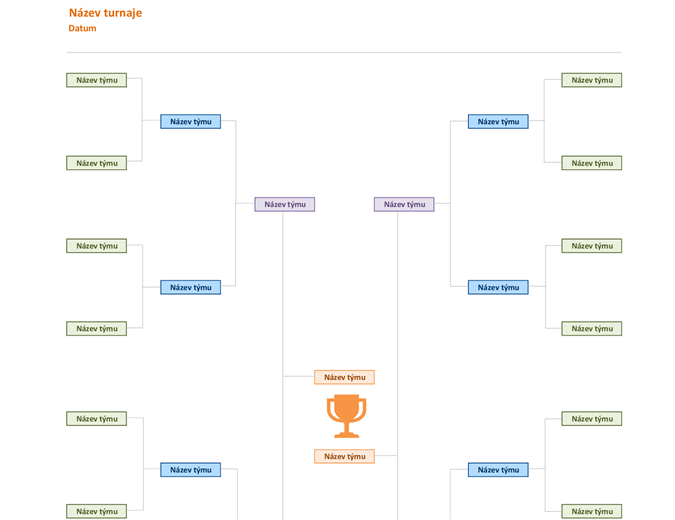This screenshot has width=675, height=520.
Task: Select the bottom-most green team box on left side
Action: (96, 511)
